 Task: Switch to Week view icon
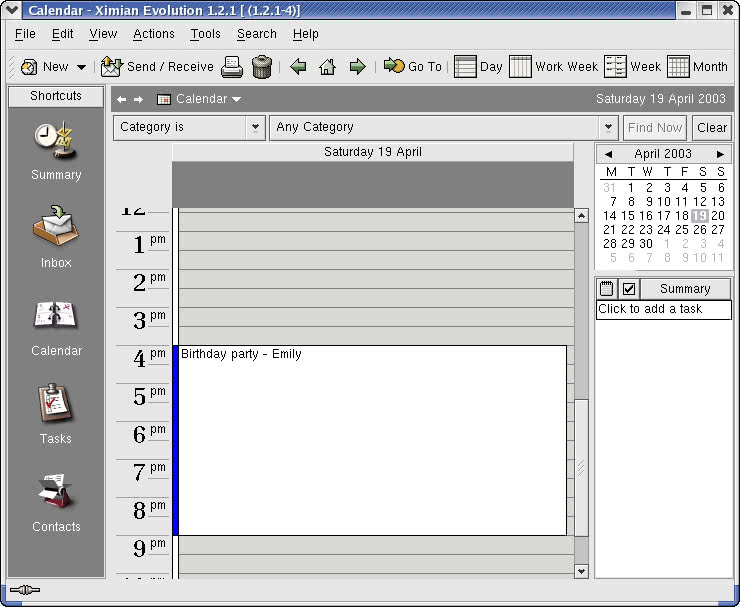click(x=615, y=67)
